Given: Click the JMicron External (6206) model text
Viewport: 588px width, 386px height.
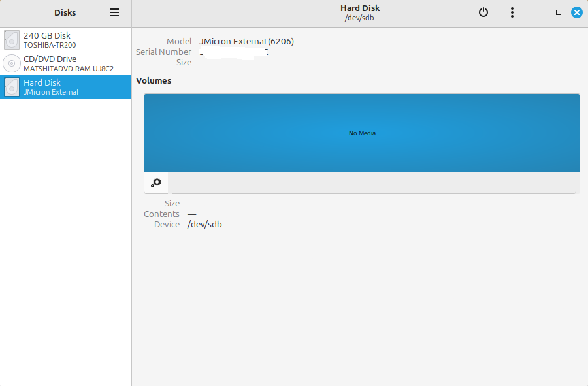Looking at the screenshot, I should (246, 41).
